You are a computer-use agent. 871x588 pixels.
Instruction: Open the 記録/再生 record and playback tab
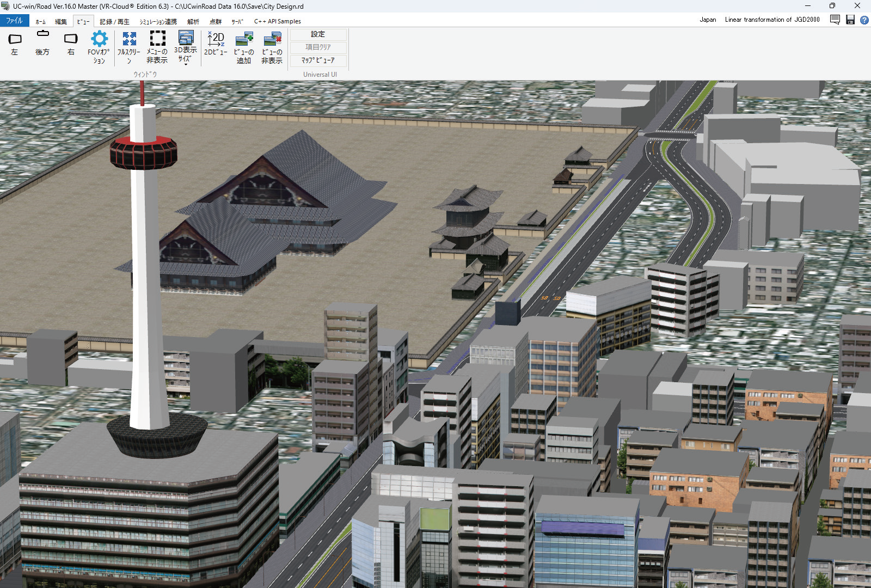point(115,22)
